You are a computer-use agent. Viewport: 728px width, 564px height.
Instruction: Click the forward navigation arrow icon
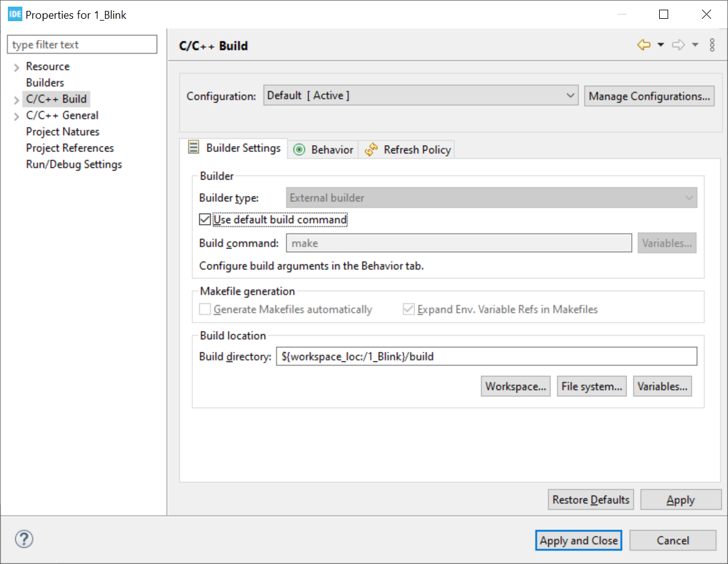pos(678,45)
